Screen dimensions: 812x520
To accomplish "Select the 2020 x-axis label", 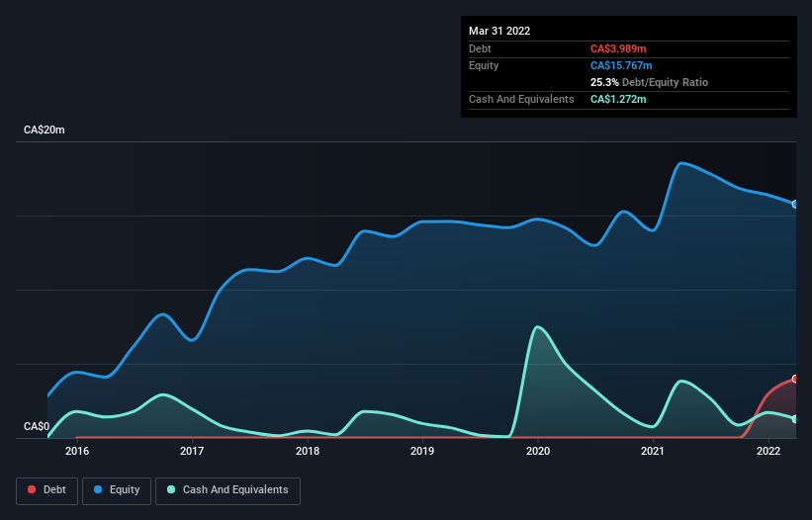I will click(x=538, y=451).
